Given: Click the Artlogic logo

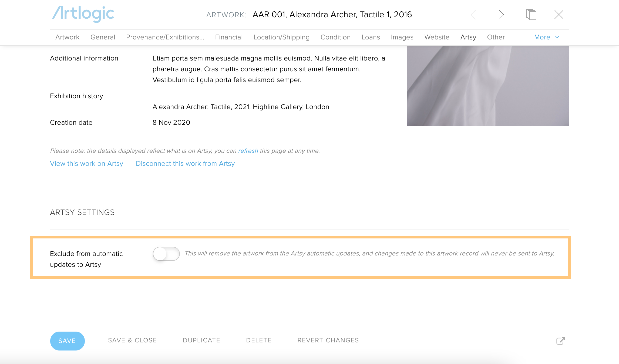Looking at the screenshot, I should click(x=83, y=14).
